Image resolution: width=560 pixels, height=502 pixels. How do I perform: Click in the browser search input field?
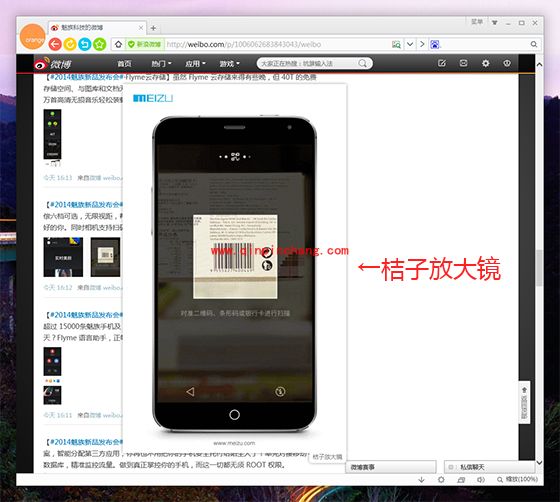(x=485, y=44)
